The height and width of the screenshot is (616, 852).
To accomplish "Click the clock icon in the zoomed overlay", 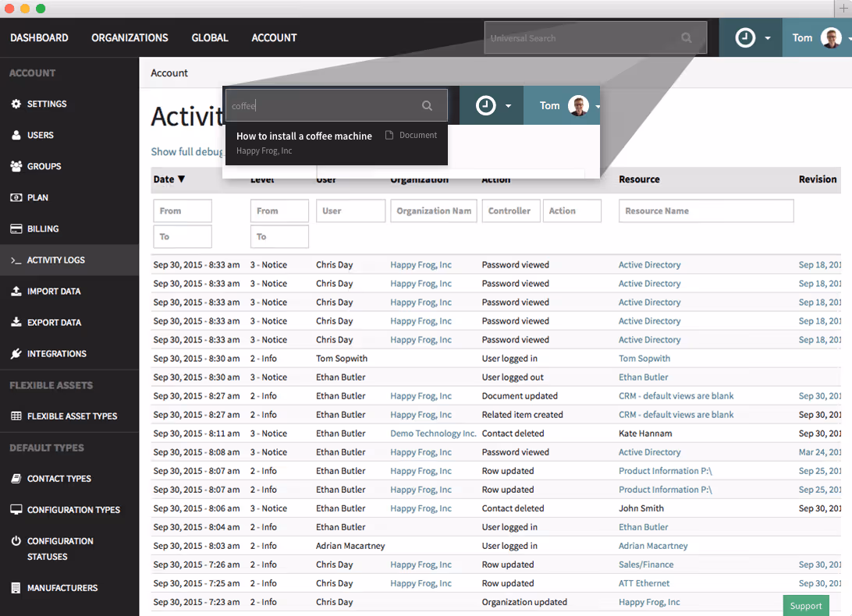I will coord(486,105).
